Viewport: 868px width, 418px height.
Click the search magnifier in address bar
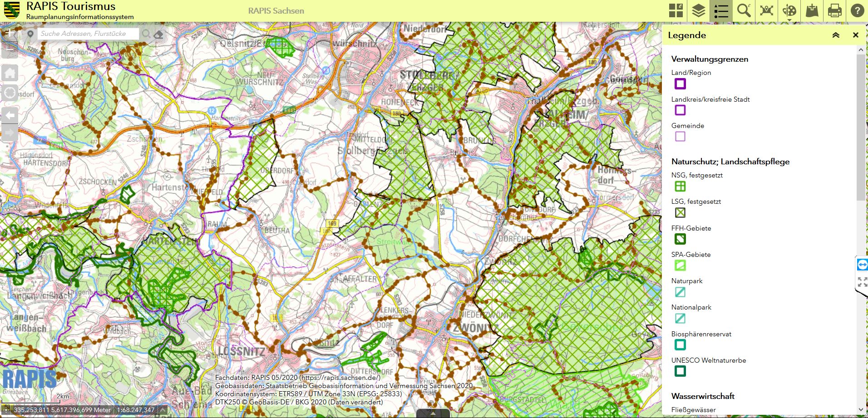click(146, 34)
